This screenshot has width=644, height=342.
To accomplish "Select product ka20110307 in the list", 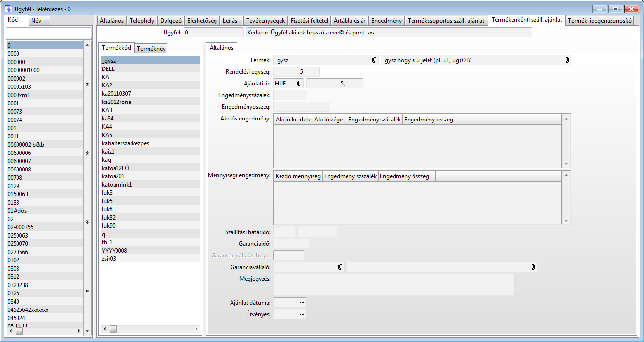I will 150,93.
